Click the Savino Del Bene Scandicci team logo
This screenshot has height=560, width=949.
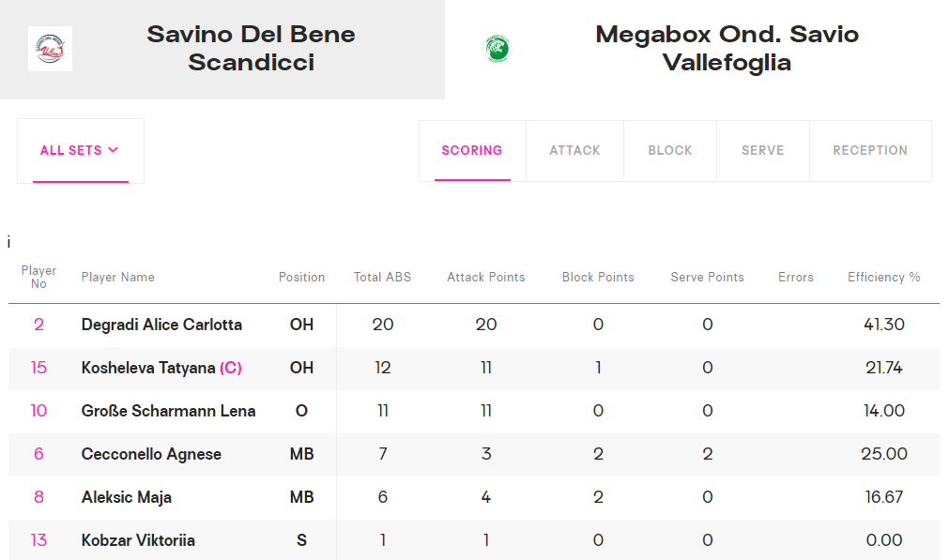[x=51, y=49]
